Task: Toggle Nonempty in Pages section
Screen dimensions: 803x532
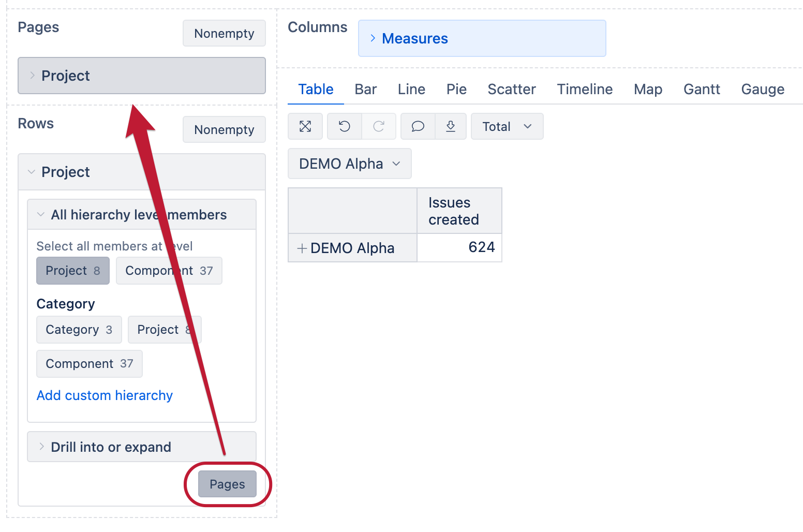Action: click(x=224, y=33)
